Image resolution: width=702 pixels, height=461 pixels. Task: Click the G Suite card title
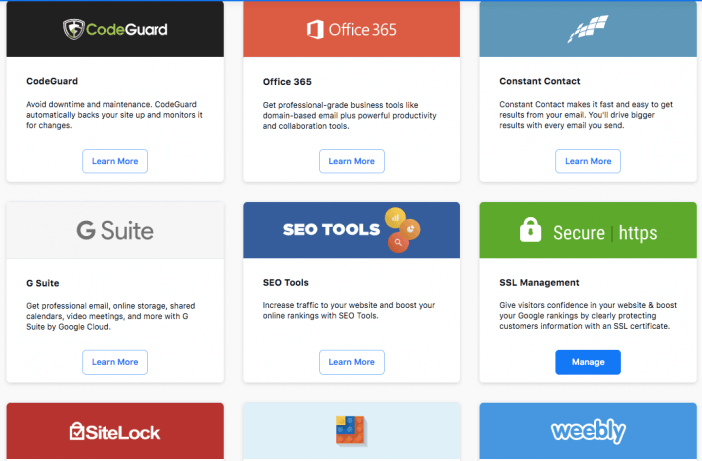point(43,283)
